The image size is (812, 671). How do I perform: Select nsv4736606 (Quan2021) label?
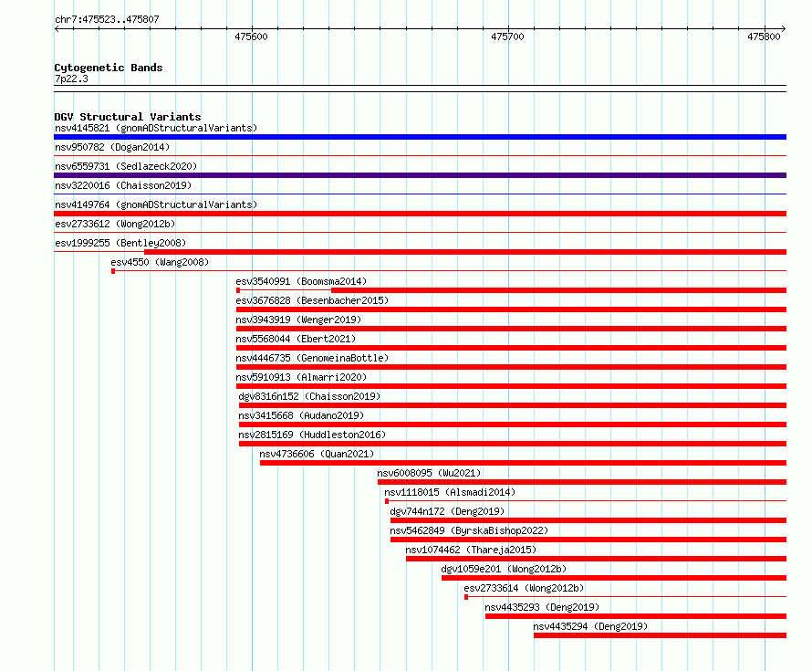pos(317,454)
